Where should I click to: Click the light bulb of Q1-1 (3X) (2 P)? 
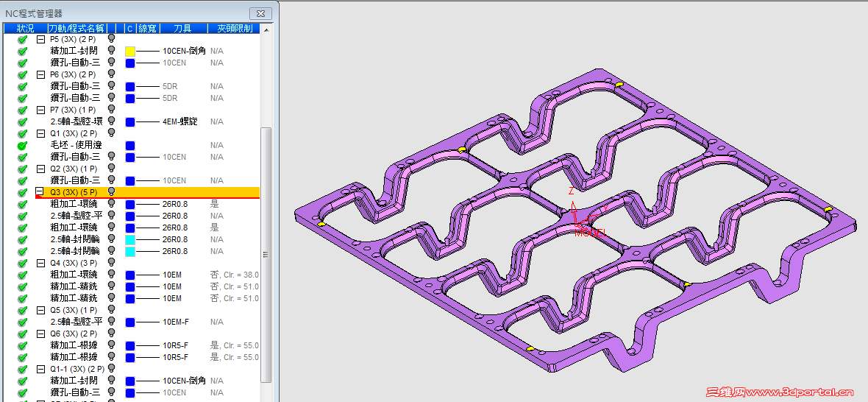coord(111,368)
